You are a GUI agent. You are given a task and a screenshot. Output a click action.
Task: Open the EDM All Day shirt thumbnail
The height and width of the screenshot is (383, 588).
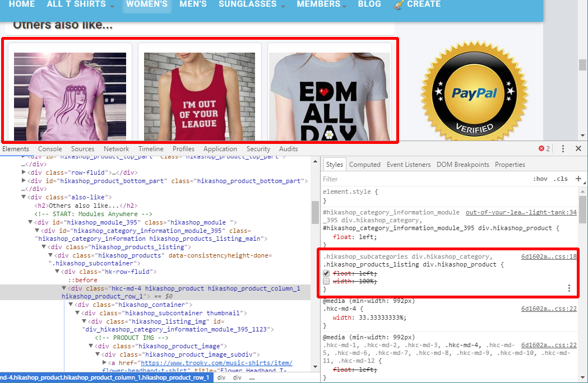pyautogui.click(x=330, y=97)
